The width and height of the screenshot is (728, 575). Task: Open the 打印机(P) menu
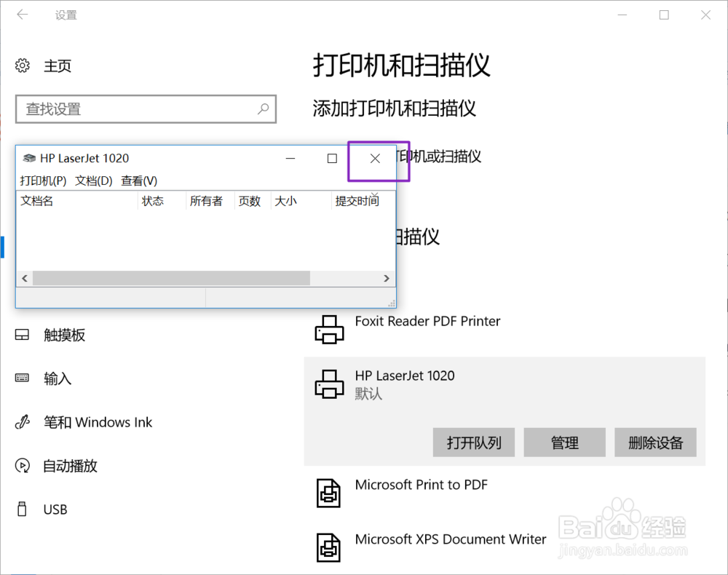[43, 181]
